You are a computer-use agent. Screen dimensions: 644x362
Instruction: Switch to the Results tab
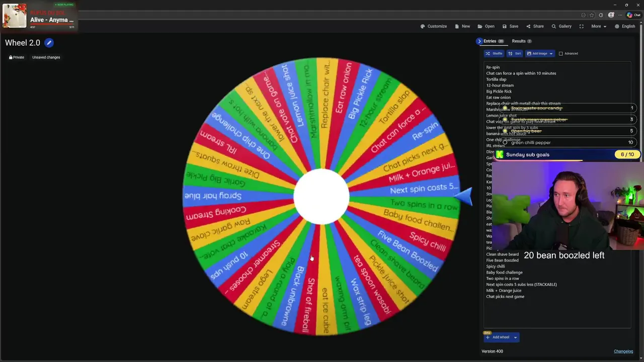(522, 41)
